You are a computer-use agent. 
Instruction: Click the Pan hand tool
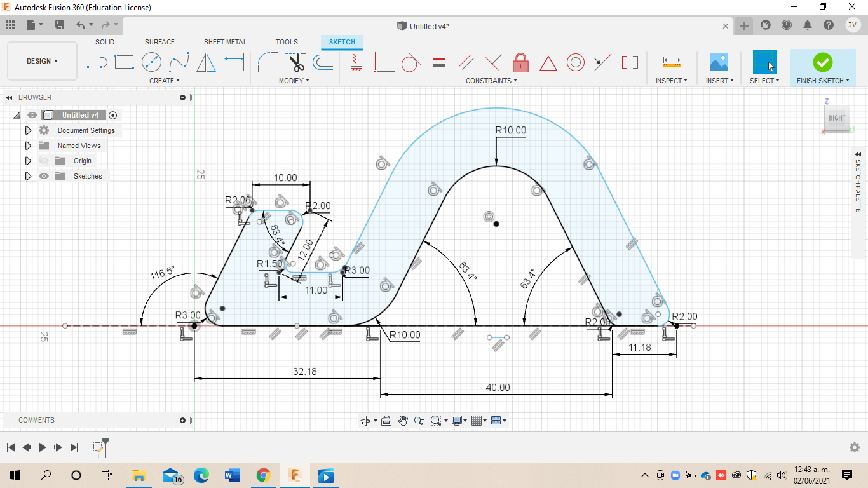[403, 421]
